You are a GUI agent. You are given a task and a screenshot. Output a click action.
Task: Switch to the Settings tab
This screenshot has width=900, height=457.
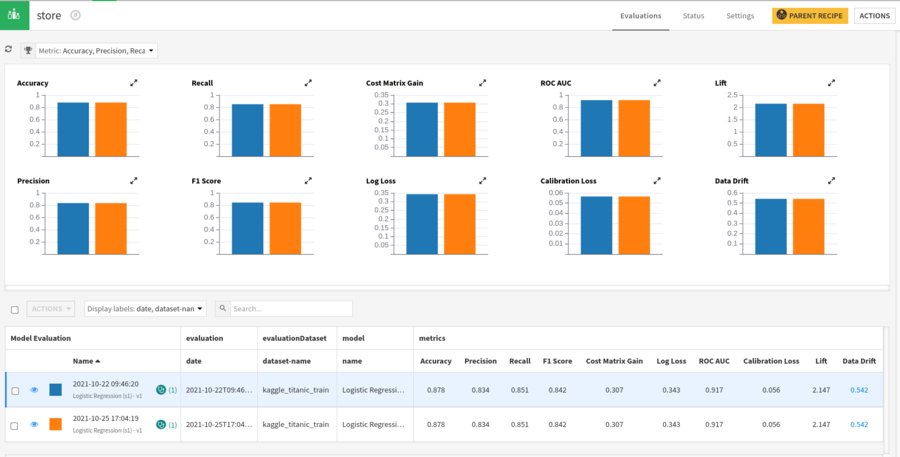[x=740, y=16]
